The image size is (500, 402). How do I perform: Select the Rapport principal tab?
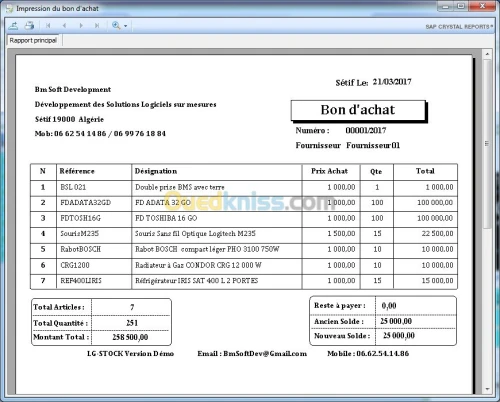[33, 40]
